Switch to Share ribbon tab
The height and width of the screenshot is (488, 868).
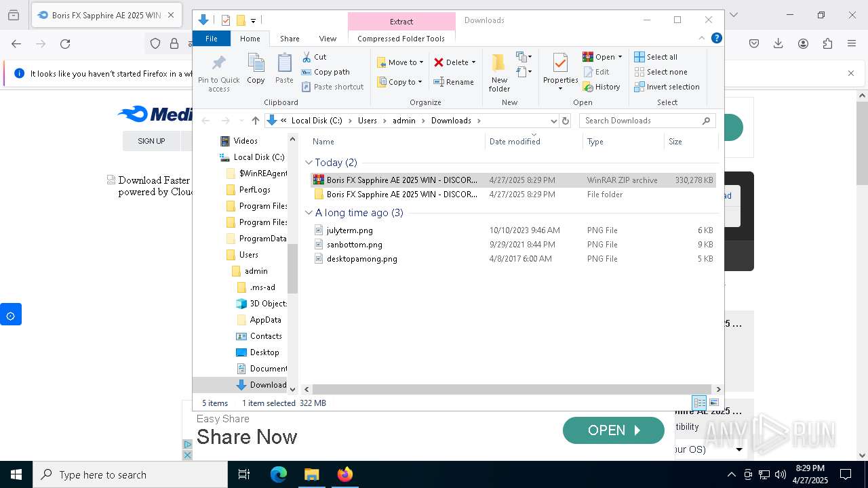pos(290,39)
